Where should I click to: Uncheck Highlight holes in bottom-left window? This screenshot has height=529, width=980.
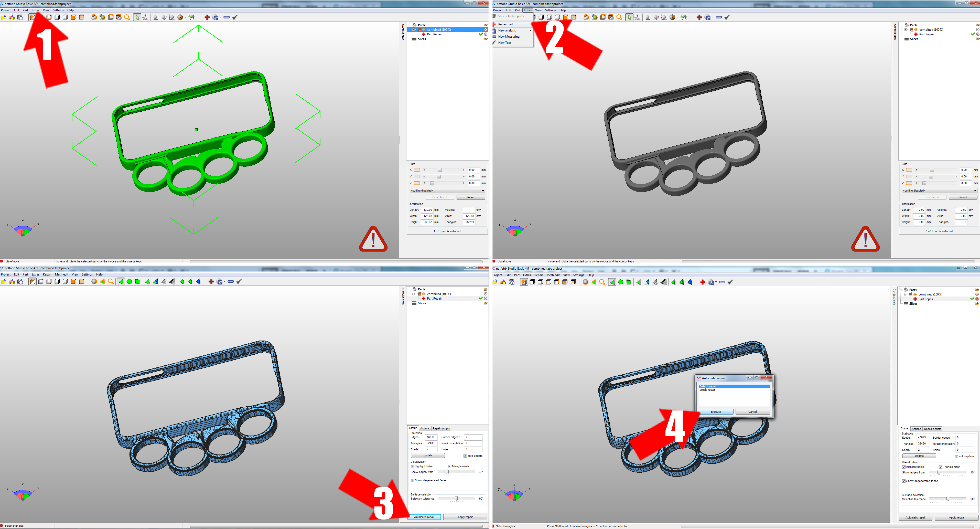[x=412, y=466]
